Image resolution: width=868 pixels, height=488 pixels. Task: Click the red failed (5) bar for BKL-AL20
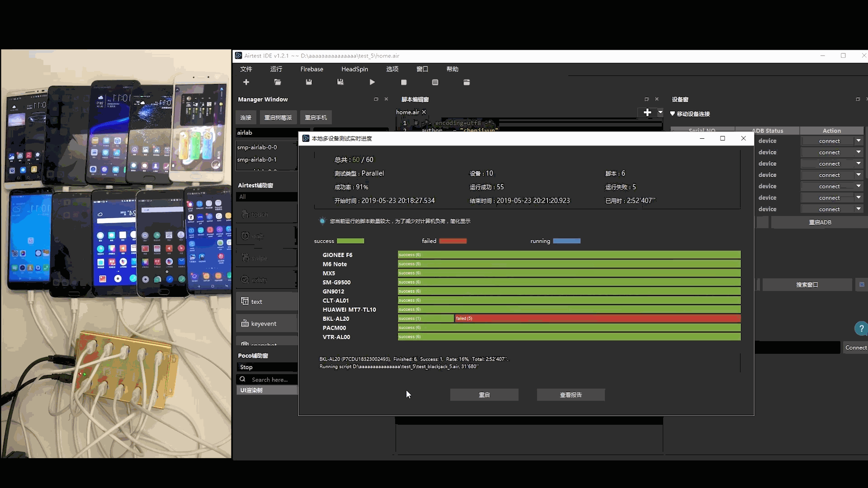point(598,319)
